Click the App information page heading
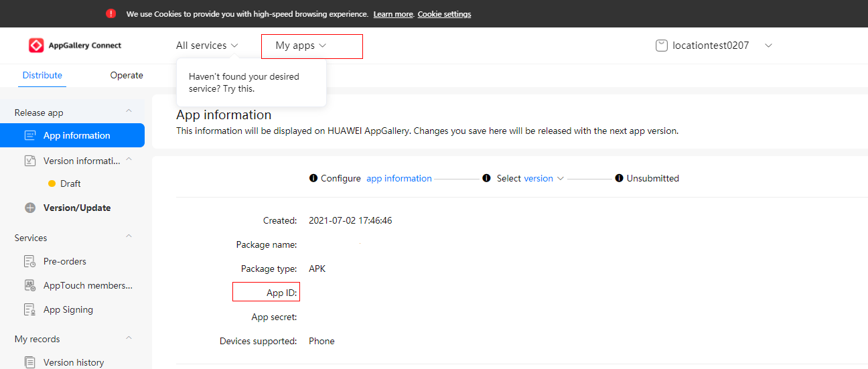 click(x=224, y=115)
